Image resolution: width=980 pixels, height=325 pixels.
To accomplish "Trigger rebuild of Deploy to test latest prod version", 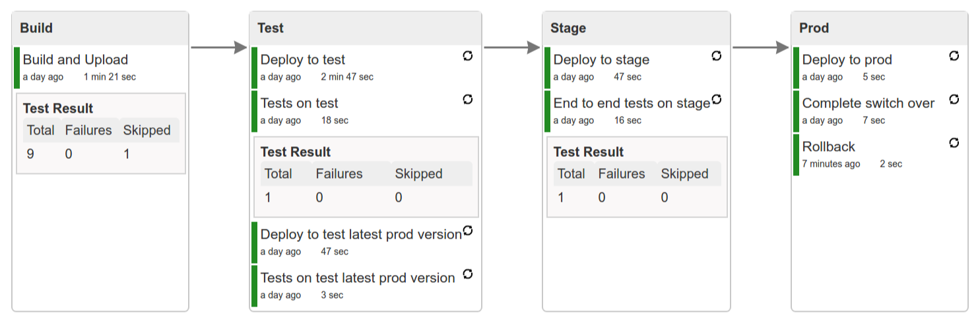I will (x=468, y=231).
